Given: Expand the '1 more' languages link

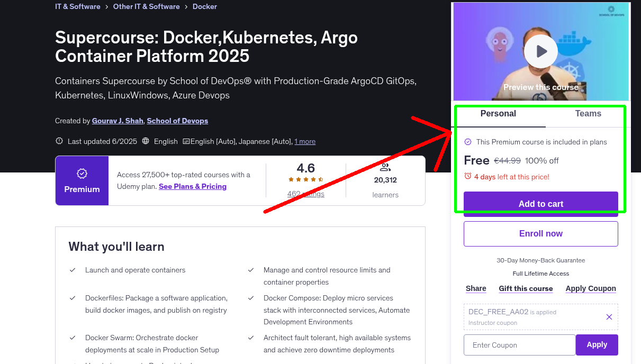Looking at the screenshot, I should pos(305,141).
